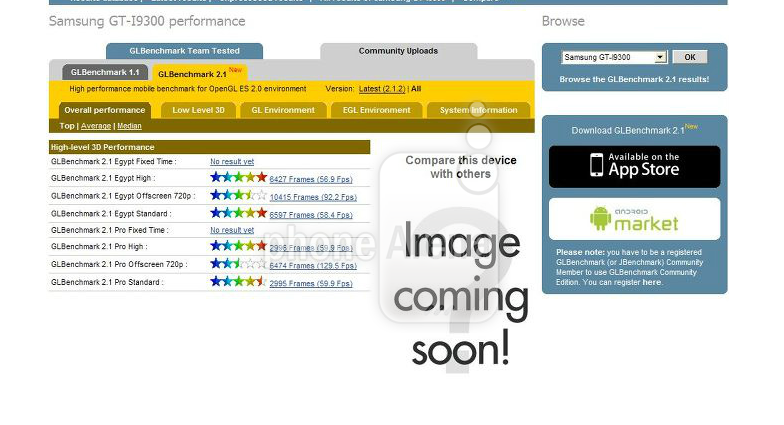784x425 pixels.
Task: Click the Pro Standard star rating
Action: click(x=238, y=282)
